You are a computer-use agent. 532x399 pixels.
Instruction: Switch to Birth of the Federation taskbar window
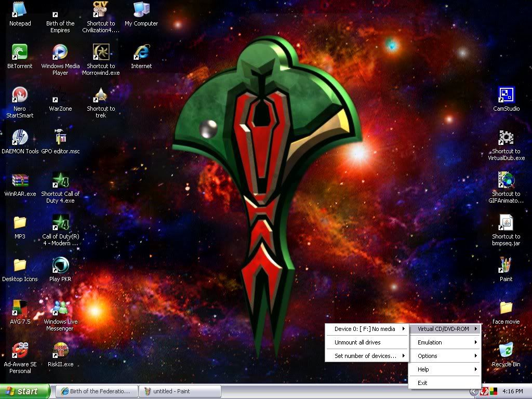point(96,391)
